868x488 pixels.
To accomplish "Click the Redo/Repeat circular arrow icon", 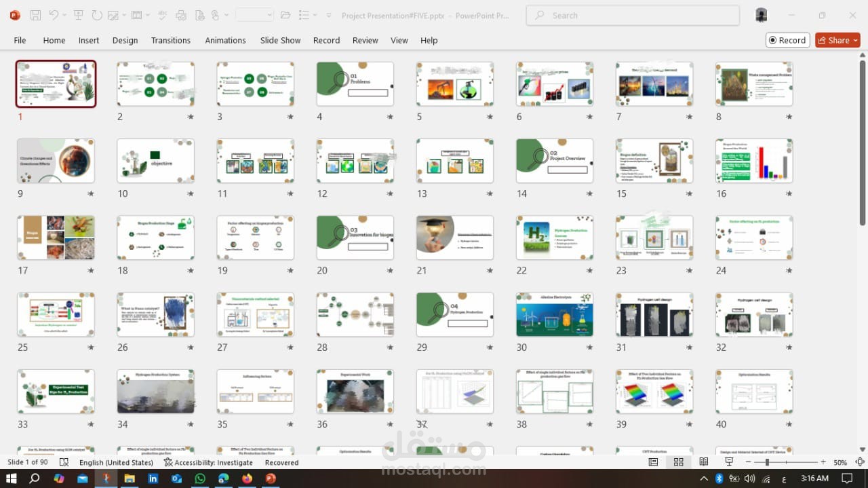I will coord(96,15).
